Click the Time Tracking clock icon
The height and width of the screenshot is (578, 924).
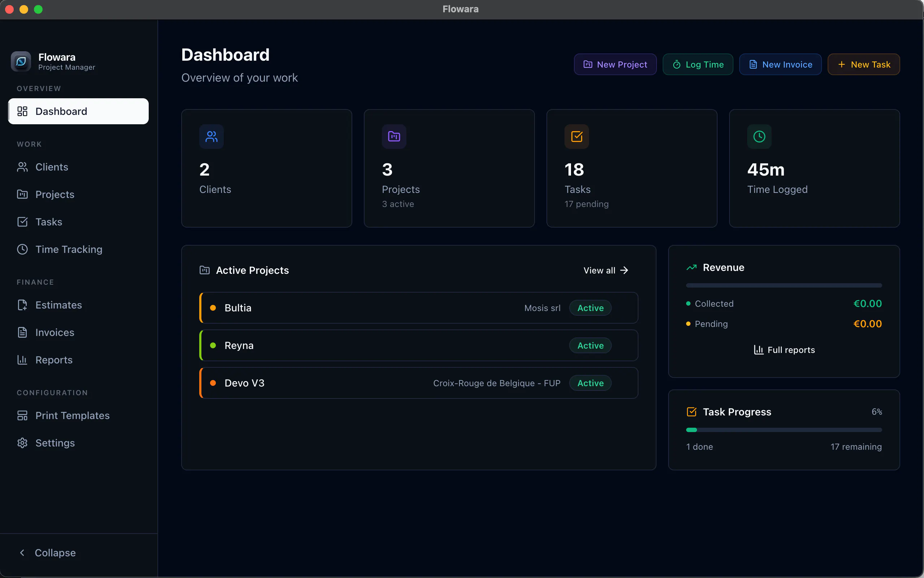pyautogui.click(x=22, y=249)
